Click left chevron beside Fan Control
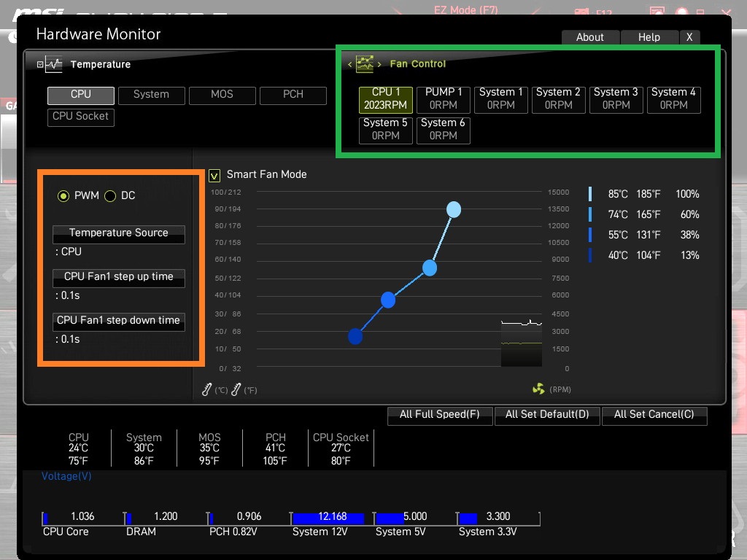The image size is (747, 560). [349, 64]
